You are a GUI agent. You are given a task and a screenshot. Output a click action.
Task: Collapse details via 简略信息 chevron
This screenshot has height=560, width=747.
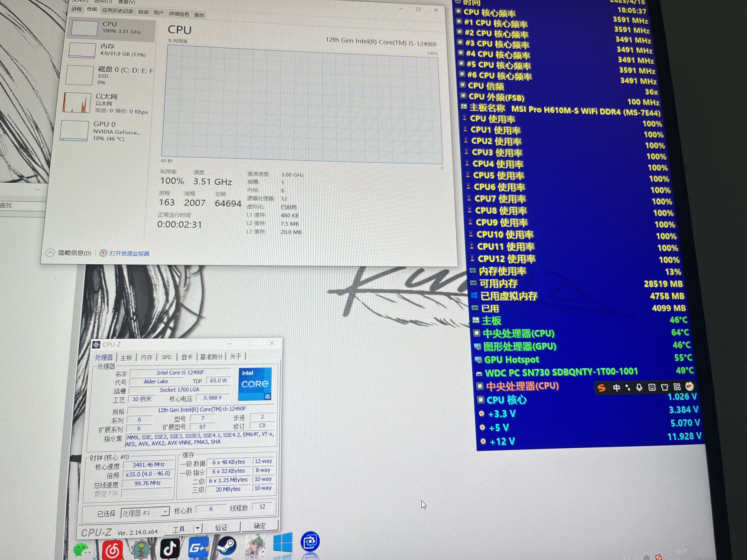click(x=50, y=253)
